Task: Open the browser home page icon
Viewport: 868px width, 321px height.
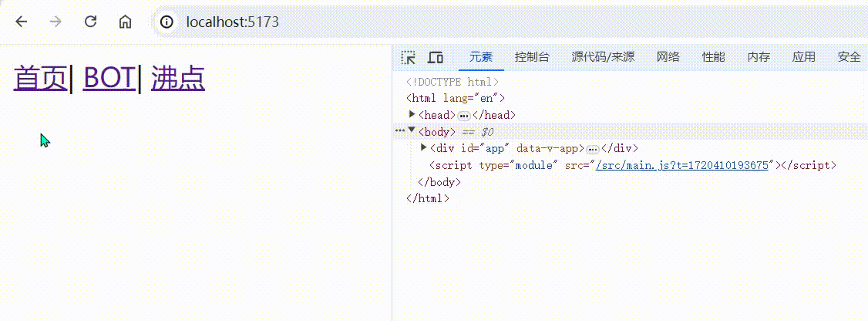Action: [125, 22]
